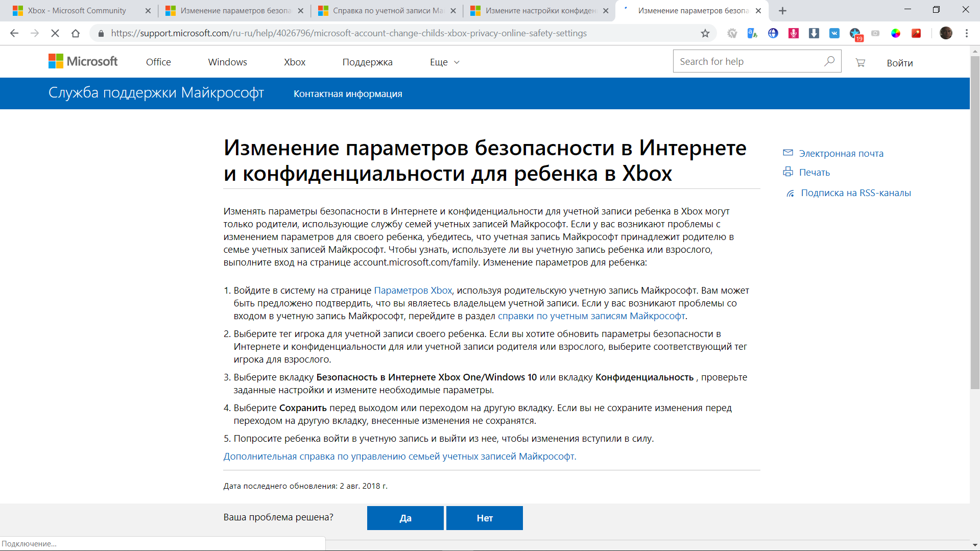980x551 pixels.
Task: Open Служба поддержки Майкрософт home link
Action: coord(156,93)
